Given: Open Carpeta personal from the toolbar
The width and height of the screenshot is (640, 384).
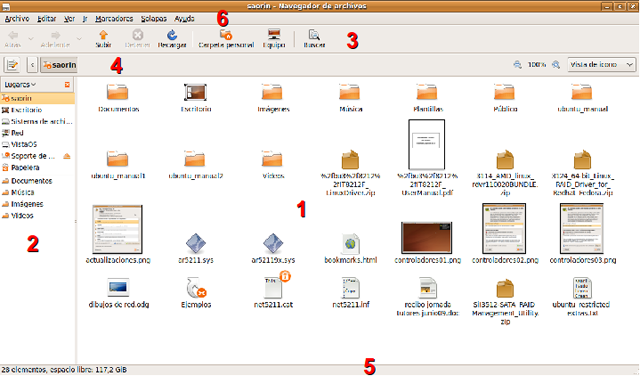Looking at the screenshot, I should tap(226, 39).
